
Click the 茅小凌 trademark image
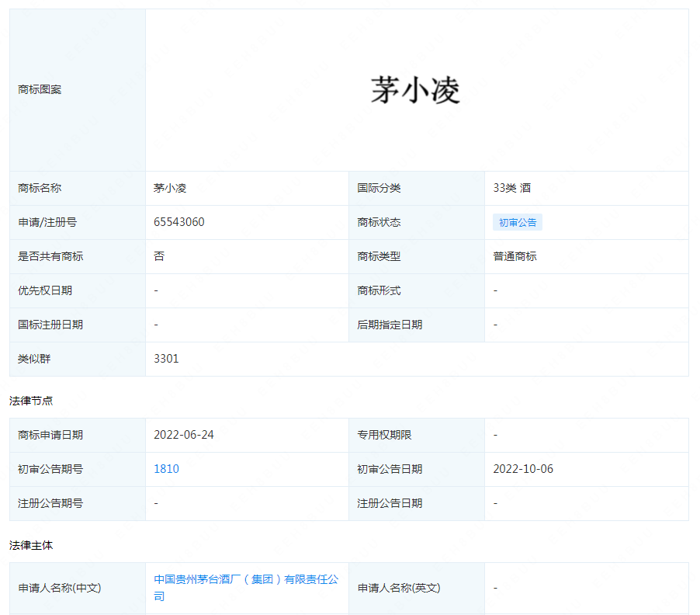click(x=415, y=91)
